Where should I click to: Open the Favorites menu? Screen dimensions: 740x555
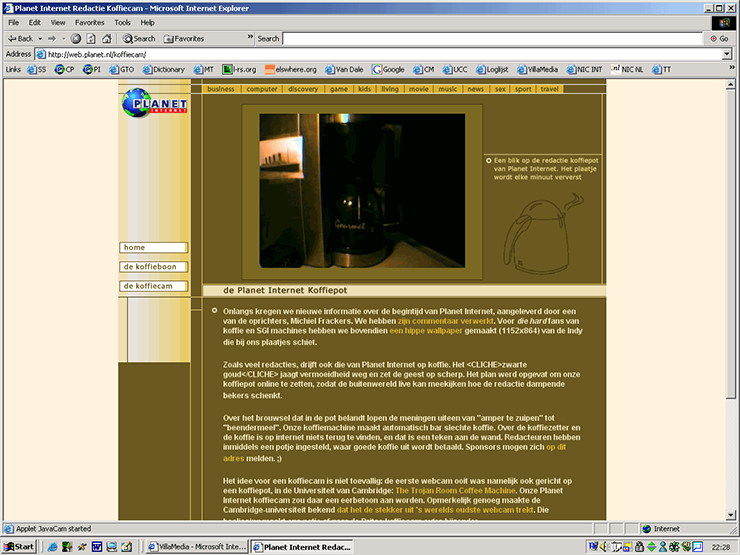[89, 22]
